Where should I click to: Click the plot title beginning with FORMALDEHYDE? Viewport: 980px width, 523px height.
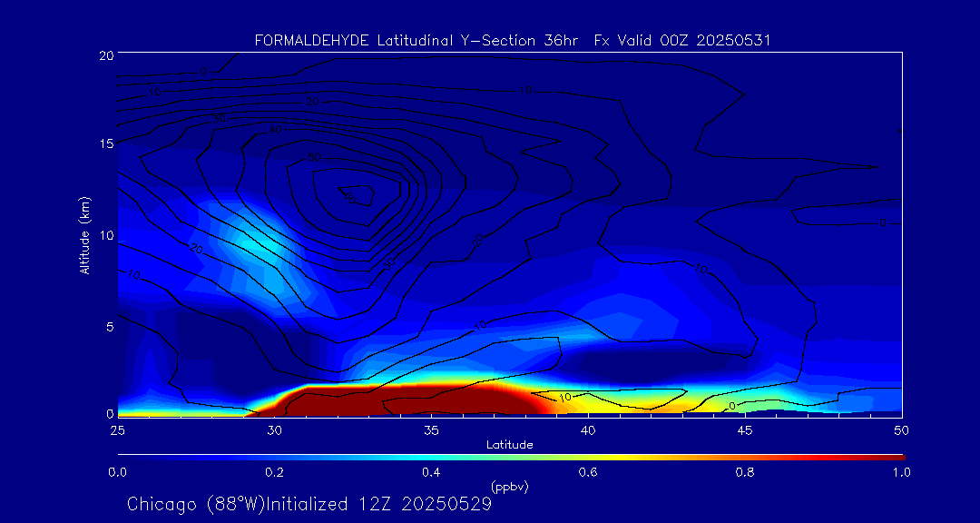pyautogui.click(x=513, y=41)
